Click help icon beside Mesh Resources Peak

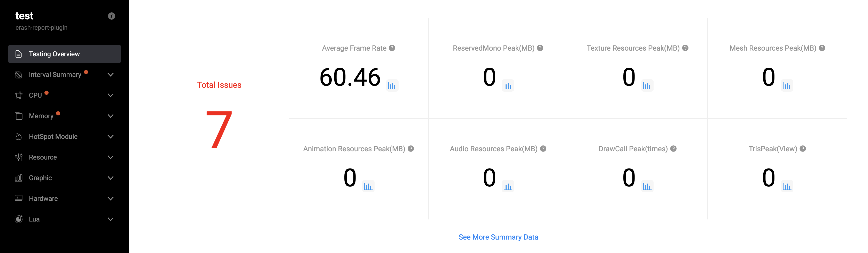(x=822, y=48)
